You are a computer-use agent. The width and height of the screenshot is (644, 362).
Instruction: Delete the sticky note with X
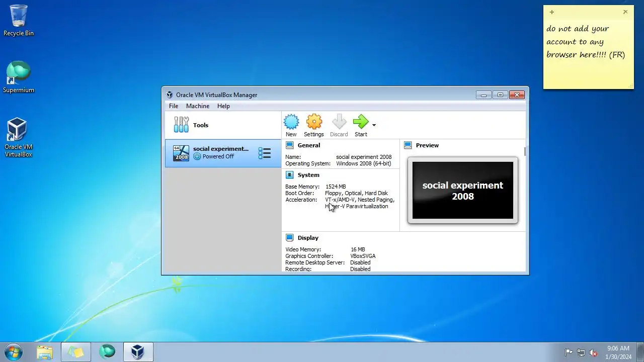(625, 12)
